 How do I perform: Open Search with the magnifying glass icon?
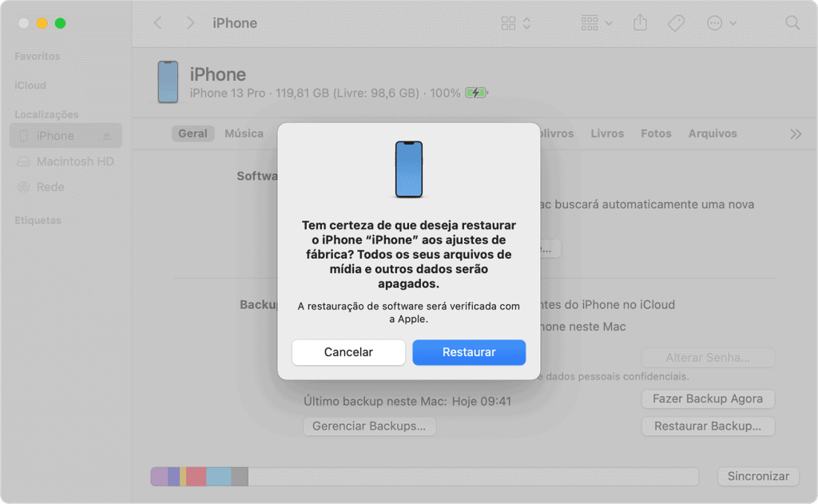point(791,23)
